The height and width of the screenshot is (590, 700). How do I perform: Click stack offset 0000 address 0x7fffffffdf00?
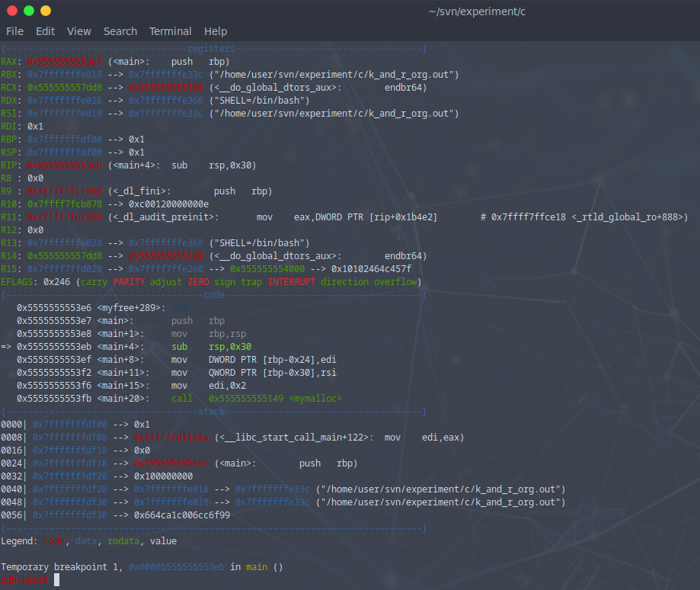click(70, 425)
